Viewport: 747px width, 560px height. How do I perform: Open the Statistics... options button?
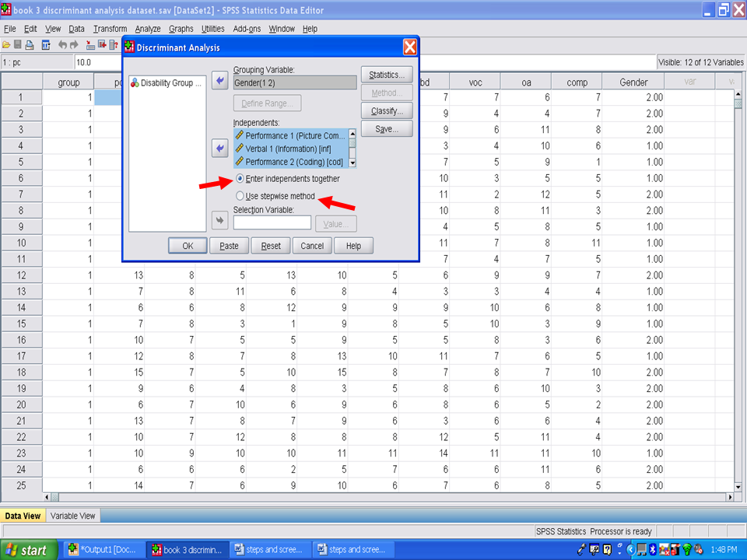(x=386, y=75)
